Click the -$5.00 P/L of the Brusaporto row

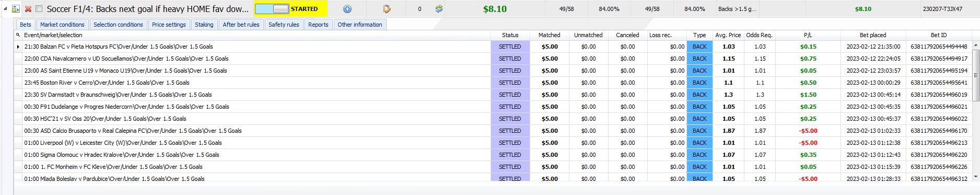(808, 131)
